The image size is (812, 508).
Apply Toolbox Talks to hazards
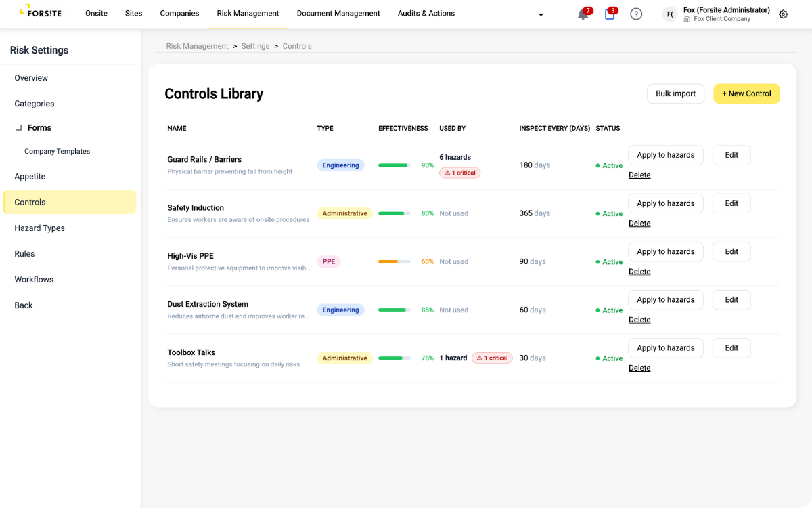click(666, 347)
